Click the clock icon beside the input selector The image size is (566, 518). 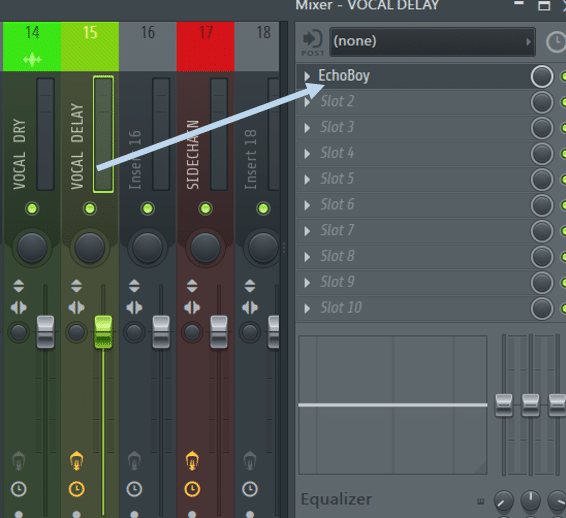pyautogui.click(x=556, y=42)
